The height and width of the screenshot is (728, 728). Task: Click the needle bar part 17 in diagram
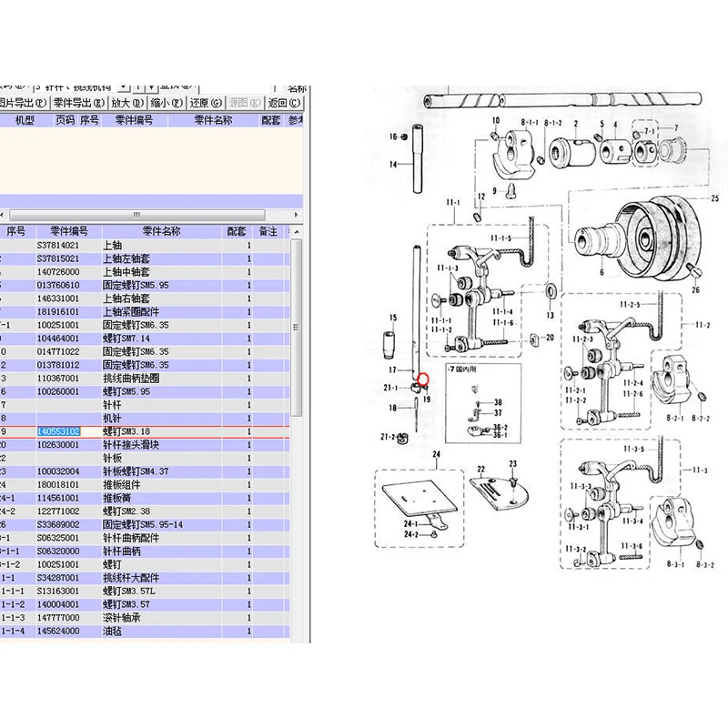click(417, 313)
